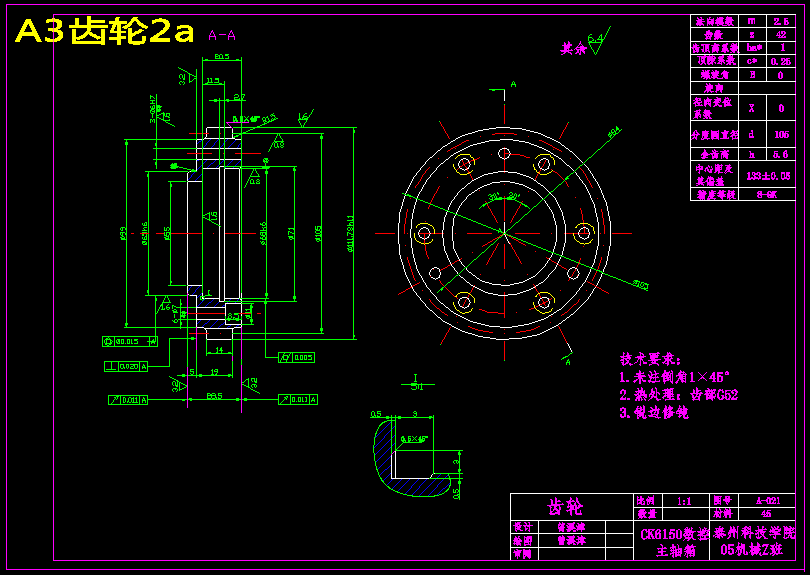Image resolution: width=810 pixels, height=575 pixels.
Task: Select the table value 5.6 for tooth height
Action: pyautogui.click(x=781, y=154)
